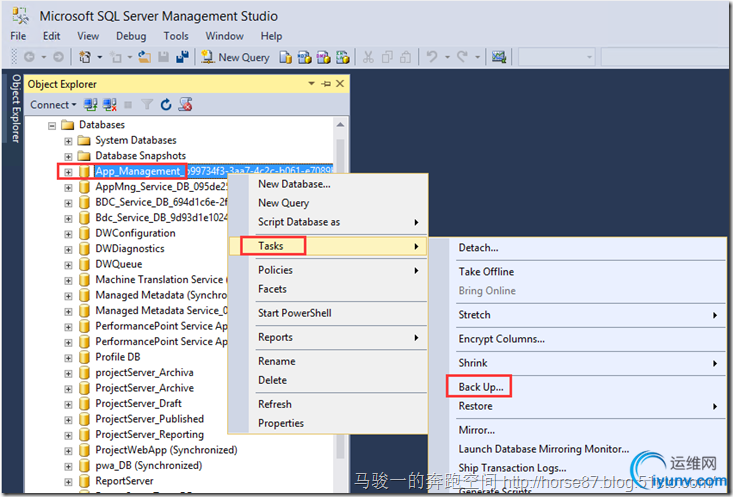Choose Delete in context menu
The image size is (733, 497).
point(328,380)
